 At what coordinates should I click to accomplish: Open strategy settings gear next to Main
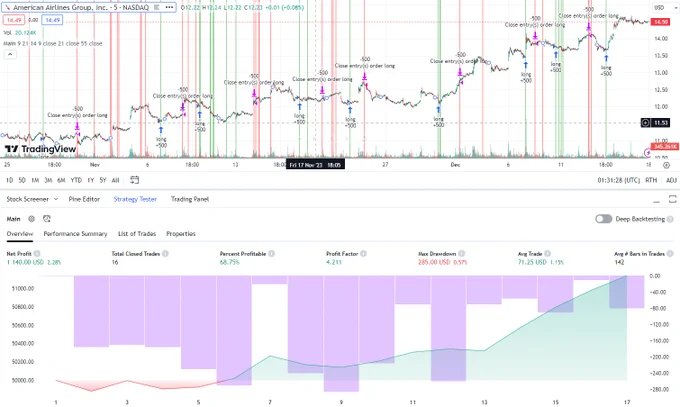(31, 219)
